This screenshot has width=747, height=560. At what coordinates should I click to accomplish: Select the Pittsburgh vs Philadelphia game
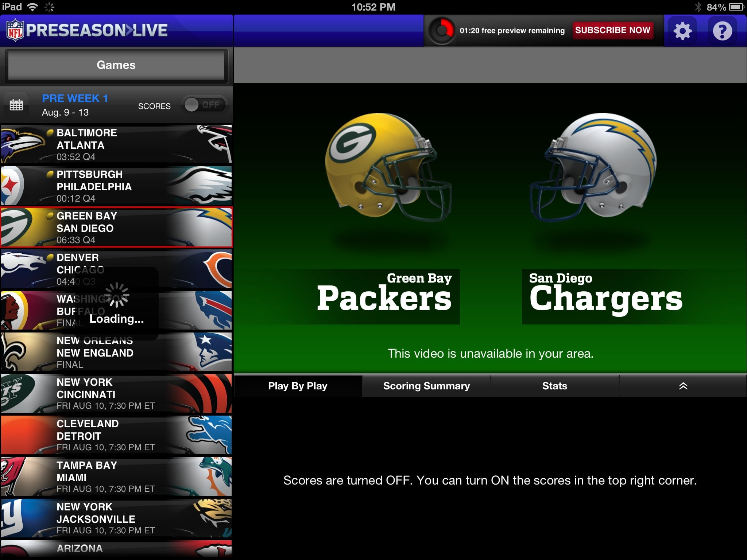pyautogui.click(x=116, y=186)
